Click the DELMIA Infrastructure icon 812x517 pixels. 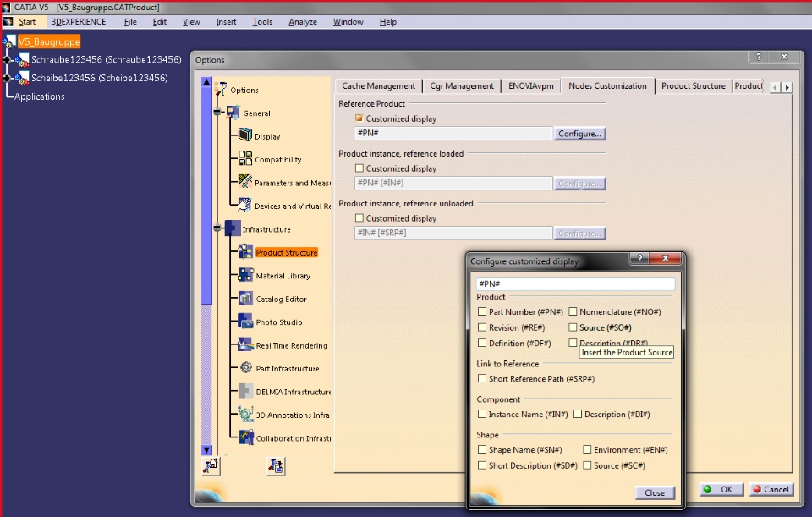point(245,391)
